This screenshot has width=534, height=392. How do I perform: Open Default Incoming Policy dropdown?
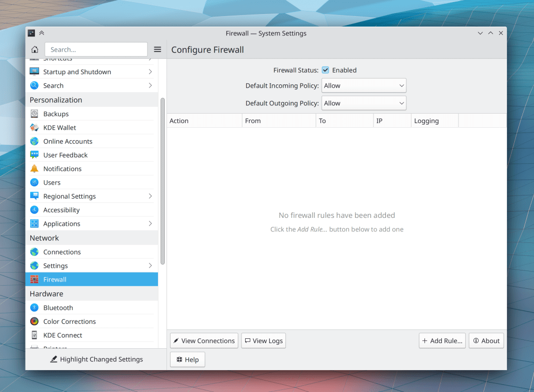(x=363, y=86)
